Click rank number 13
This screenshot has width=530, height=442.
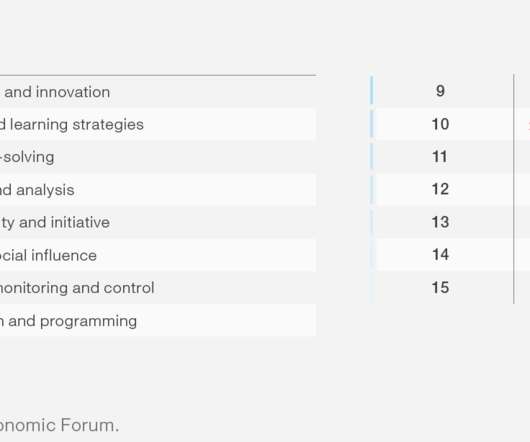coord(440,222)
